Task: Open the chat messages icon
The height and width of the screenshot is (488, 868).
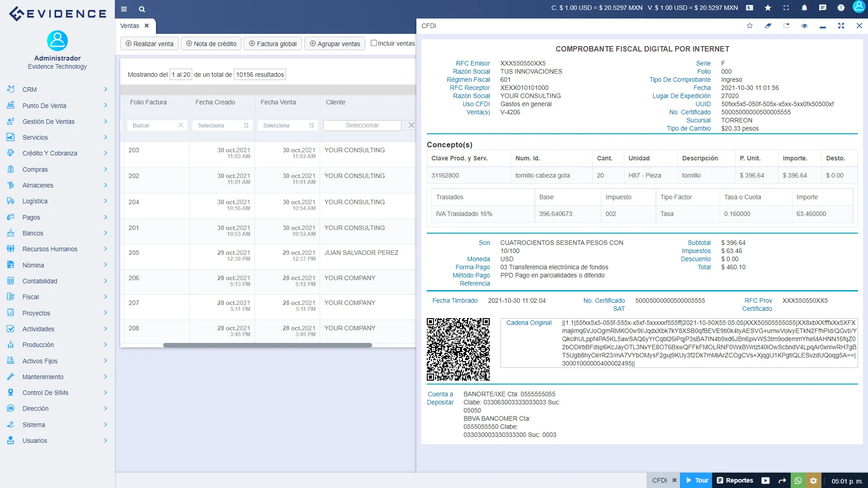Action: click(822, 8)
